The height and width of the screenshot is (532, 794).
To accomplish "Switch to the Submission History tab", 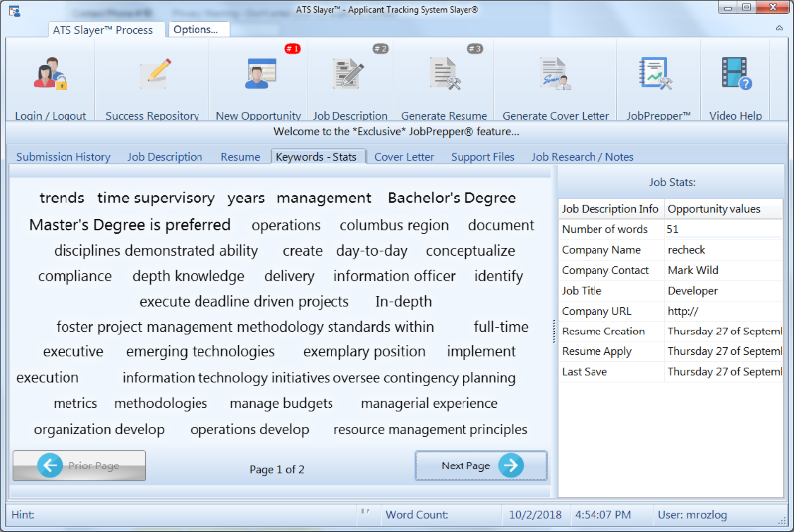I will pos(64,157).
